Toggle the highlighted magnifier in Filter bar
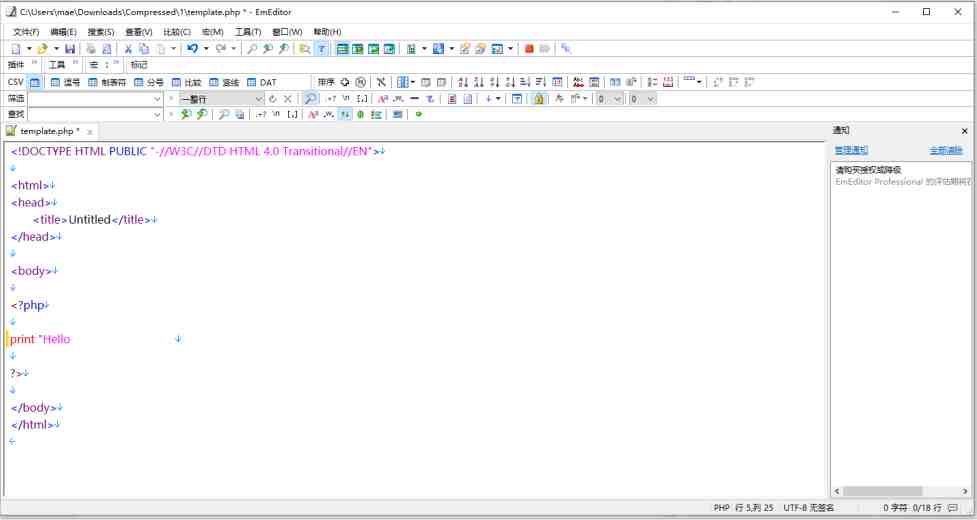 pyautogui.click(x=310, y=99)
